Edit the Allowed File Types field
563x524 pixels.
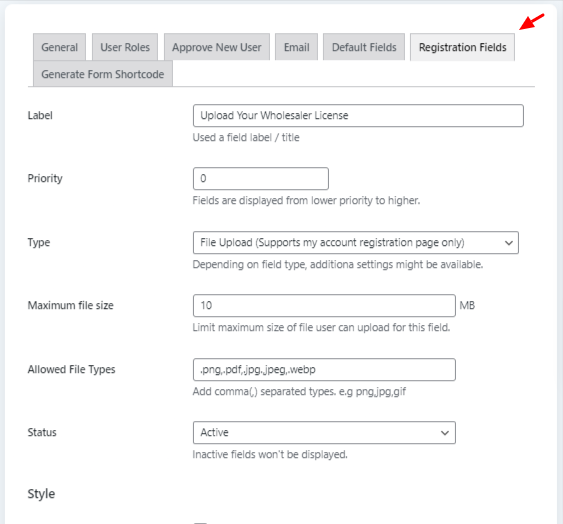tap(324, 369)
